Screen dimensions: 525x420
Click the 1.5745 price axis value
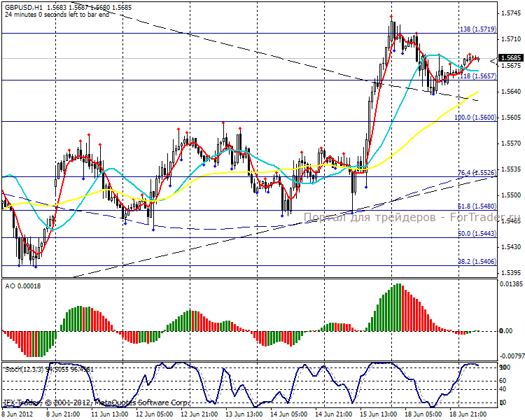pyautogui.click(x=511, y=13)
